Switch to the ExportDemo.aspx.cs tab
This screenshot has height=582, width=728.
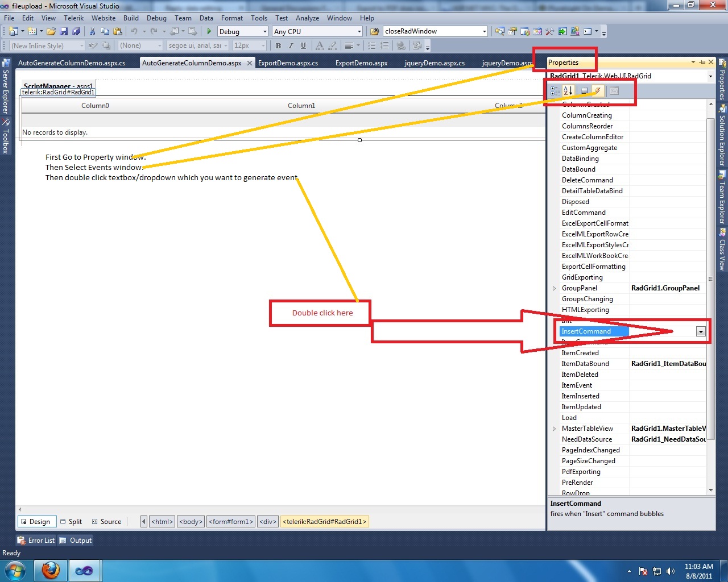288,63
